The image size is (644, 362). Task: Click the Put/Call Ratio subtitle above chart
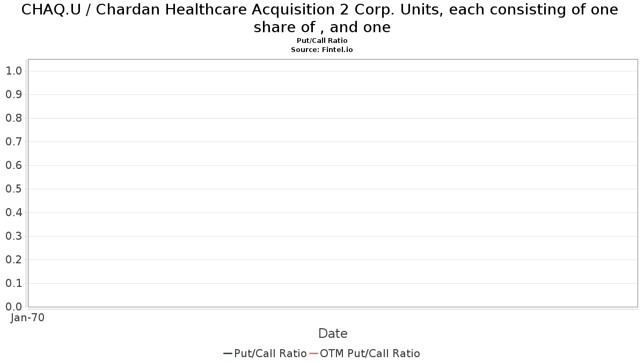coord(322,41)
